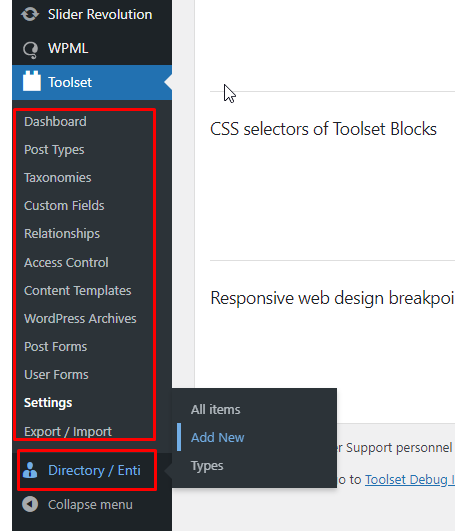
Task: Choose Add New in flyout menu
Action: pyautogui.click(x=217, y=437)
